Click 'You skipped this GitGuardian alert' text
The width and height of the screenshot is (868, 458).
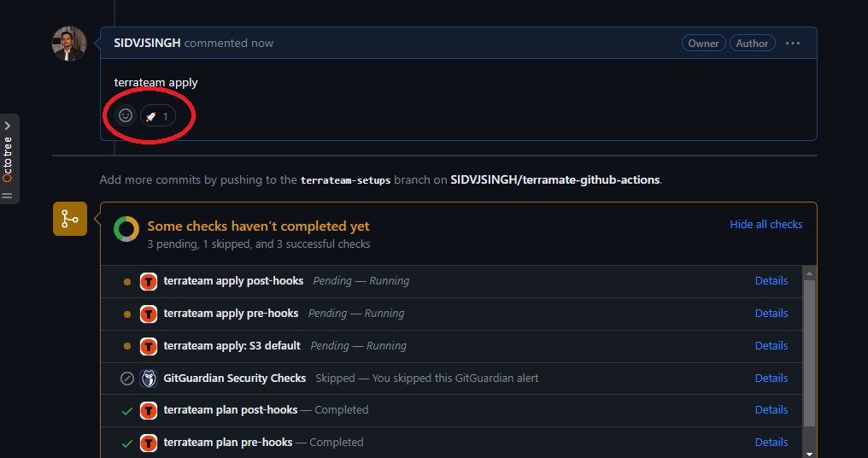click(x=455, y=378)
